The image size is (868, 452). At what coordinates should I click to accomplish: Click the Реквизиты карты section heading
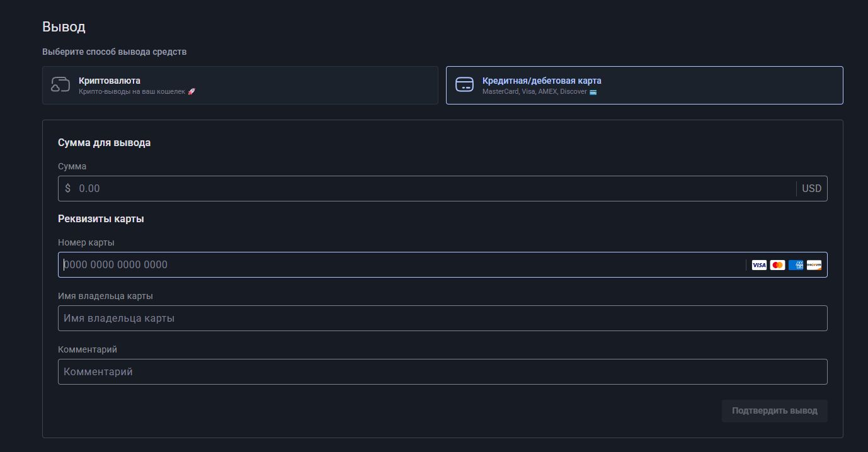pyautogui.click(x=101, y=219)
